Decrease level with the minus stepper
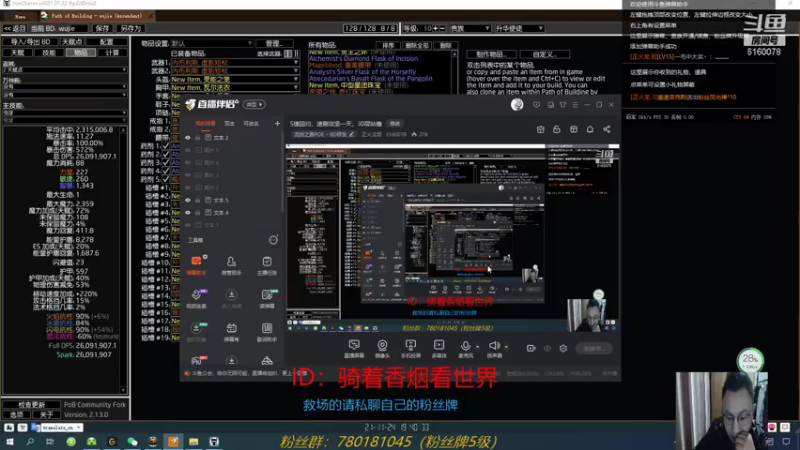Screen dimensions: 800x450 coord(442,29)
